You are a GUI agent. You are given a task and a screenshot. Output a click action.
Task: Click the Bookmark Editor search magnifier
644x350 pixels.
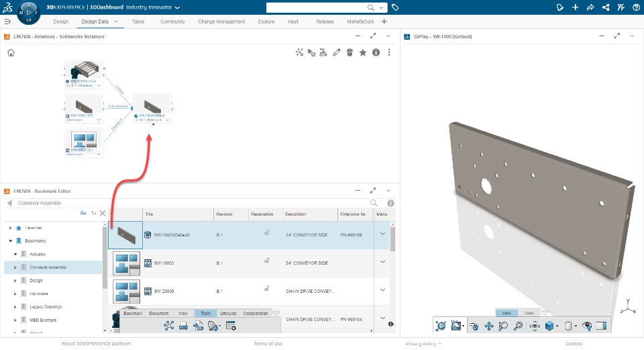point(374,203)
